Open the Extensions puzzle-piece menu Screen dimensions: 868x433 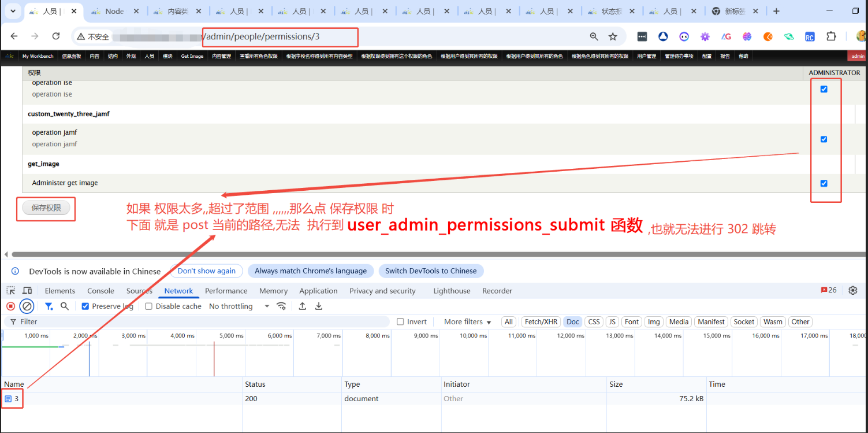(831, 36)
